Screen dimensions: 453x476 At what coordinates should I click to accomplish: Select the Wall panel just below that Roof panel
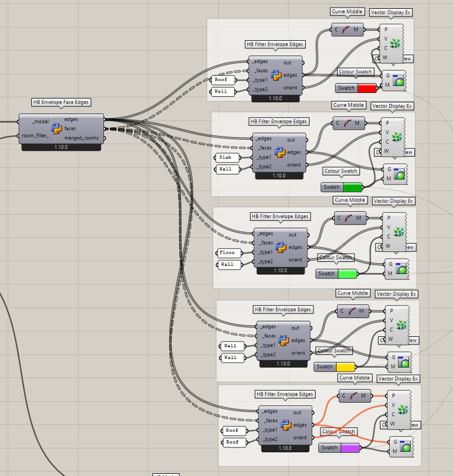click(223, 91)
